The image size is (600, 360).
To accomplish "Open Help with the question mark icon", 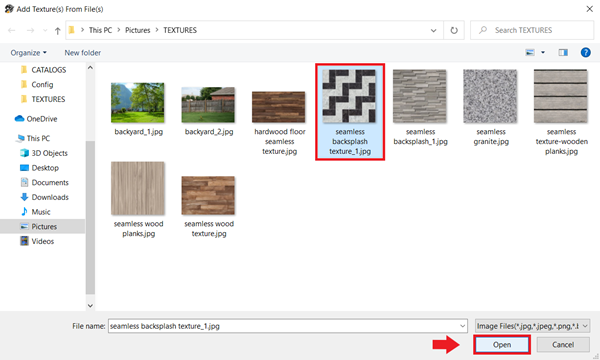I will [585, 52].
